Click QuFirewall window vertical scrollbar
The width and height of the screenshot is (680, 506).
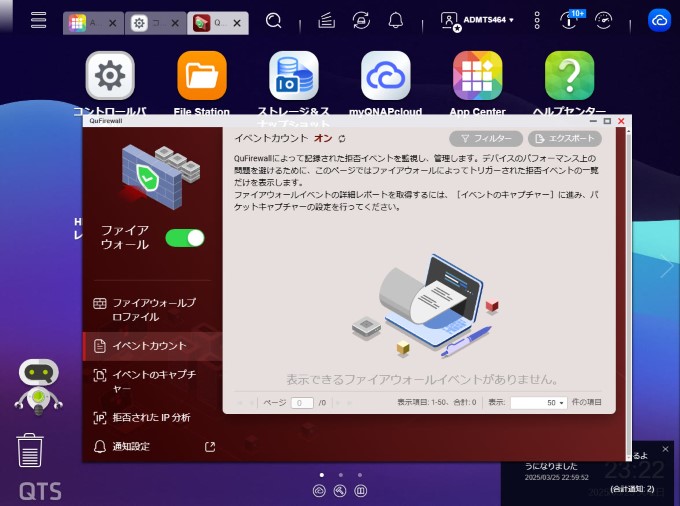628,294
